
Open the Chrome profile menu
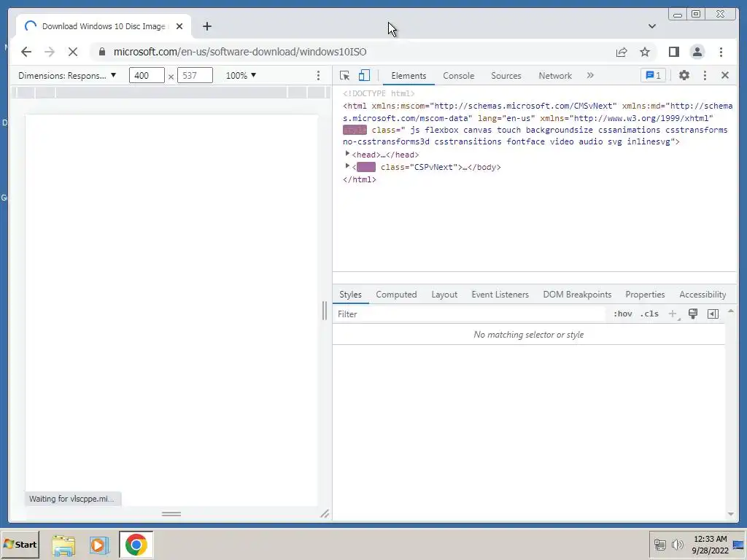[697, 52]
